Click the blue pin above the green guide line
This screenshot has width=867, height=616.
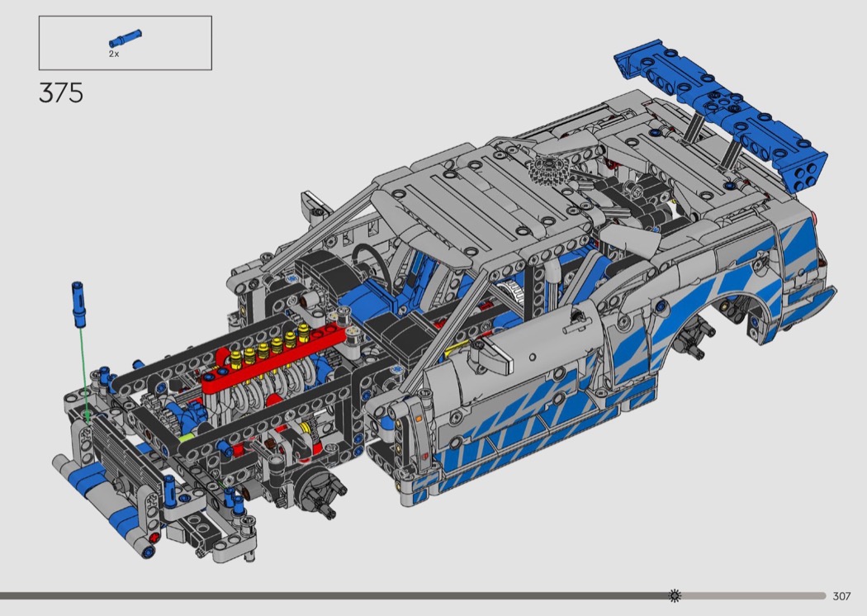[x=79, y=301]
